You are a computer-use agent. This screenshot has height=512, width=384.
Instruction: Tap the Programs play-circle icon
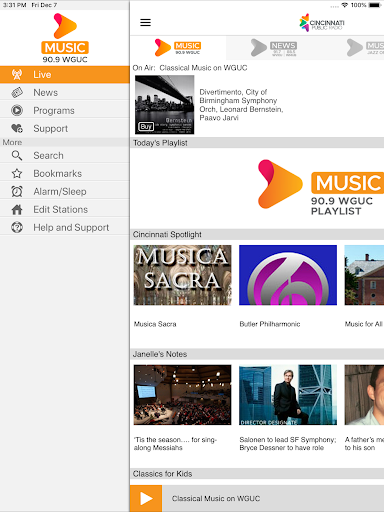click(17, 110)
